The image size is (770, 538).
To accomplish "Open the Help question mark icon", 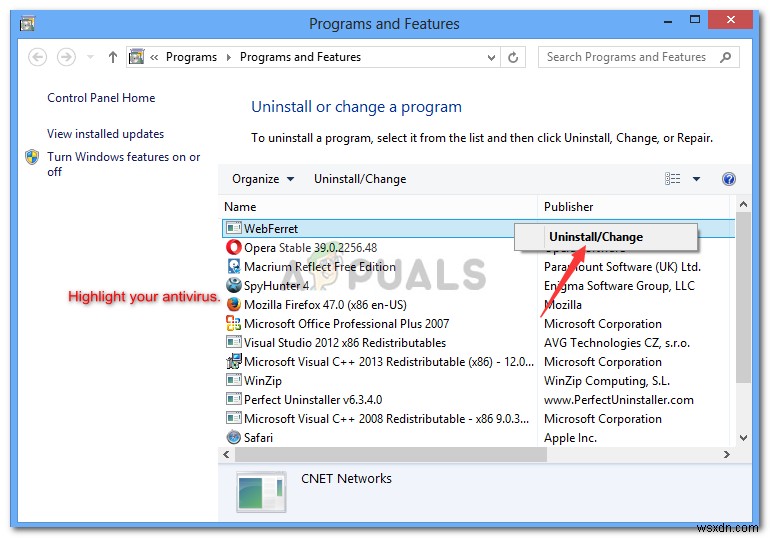I will pos(729,179).
